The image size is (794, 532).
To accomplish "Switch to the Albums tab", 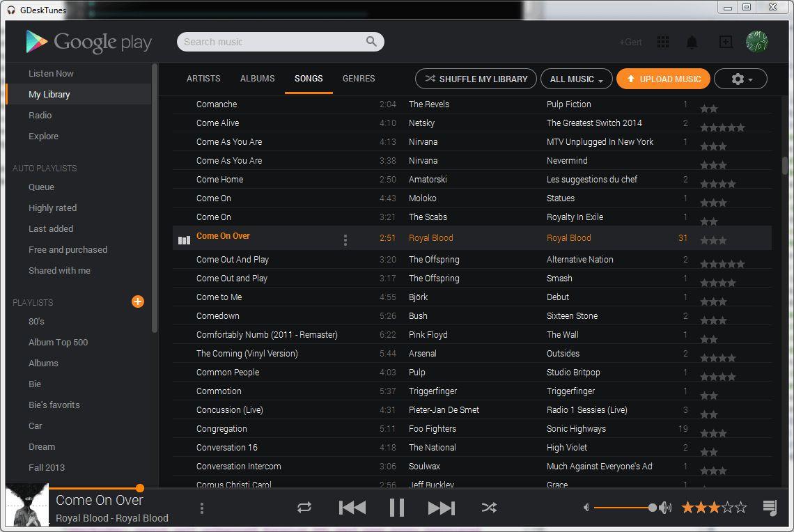I will tap(257, 79).
